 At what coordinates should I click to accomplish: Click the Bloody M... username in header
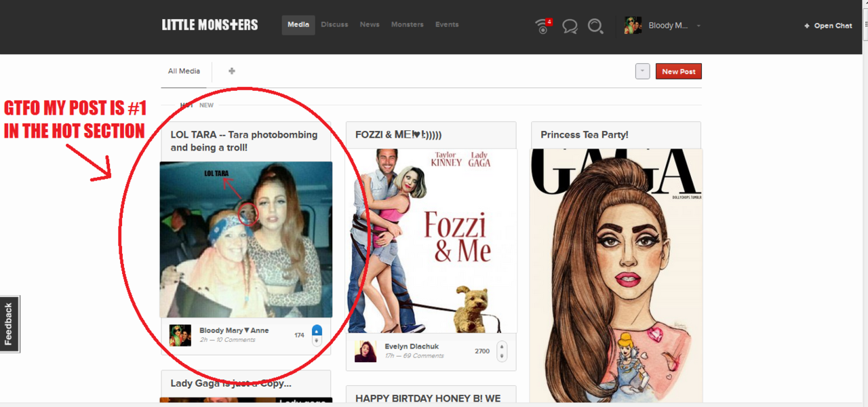pyautogui.click(x=668, y=26)
